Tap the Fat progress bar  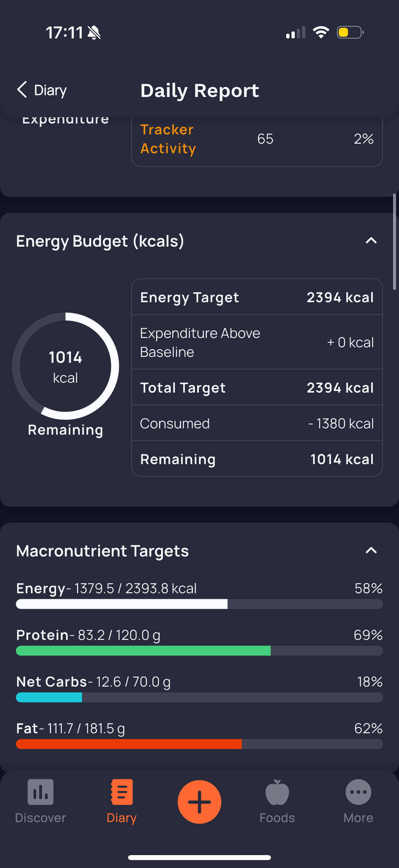click(x=199, y=744)
